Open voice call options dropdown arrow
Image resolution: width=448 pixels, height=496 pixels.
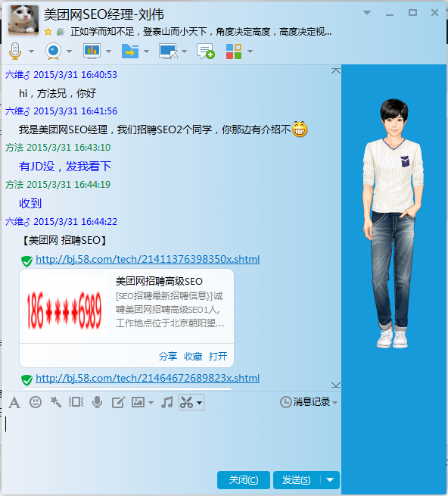pyautogui.click(x=31, y=51)
